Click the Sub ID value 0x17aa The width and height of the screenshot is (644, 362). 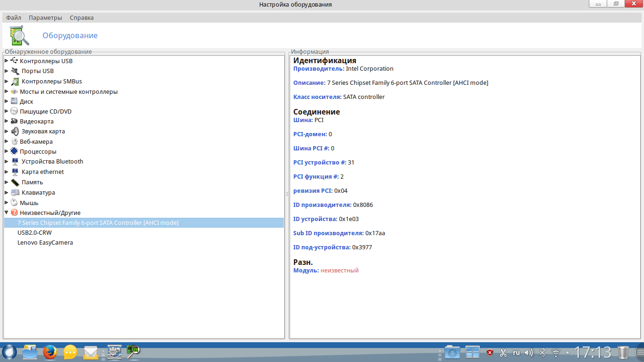[x=375, y=233]
